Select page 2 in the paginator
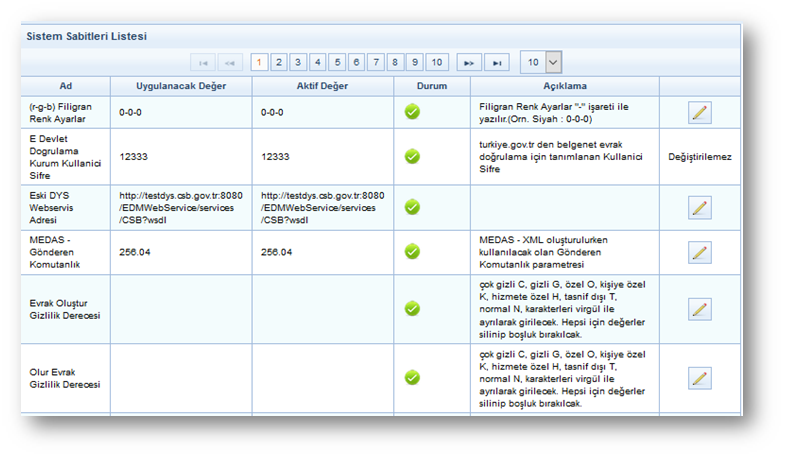The width and height of the screenshot is (785, 458). coord(279,63)
